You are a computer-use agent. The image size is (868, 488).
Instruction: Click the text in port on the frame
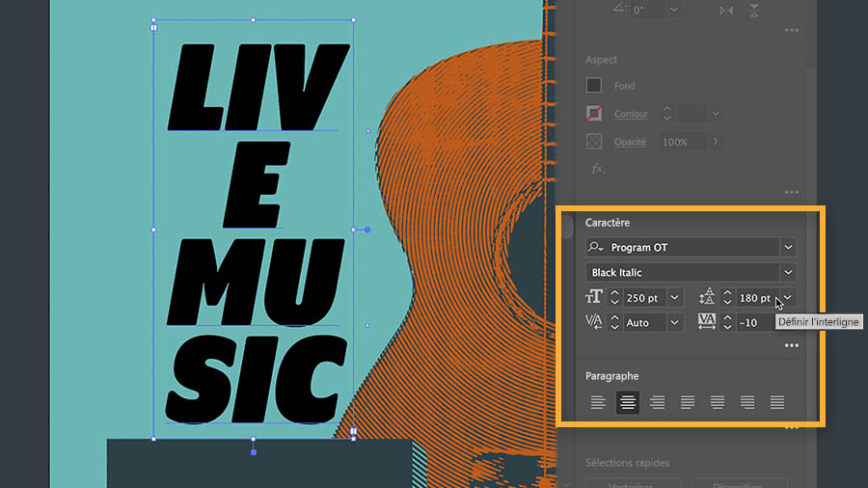click(154, 27)
